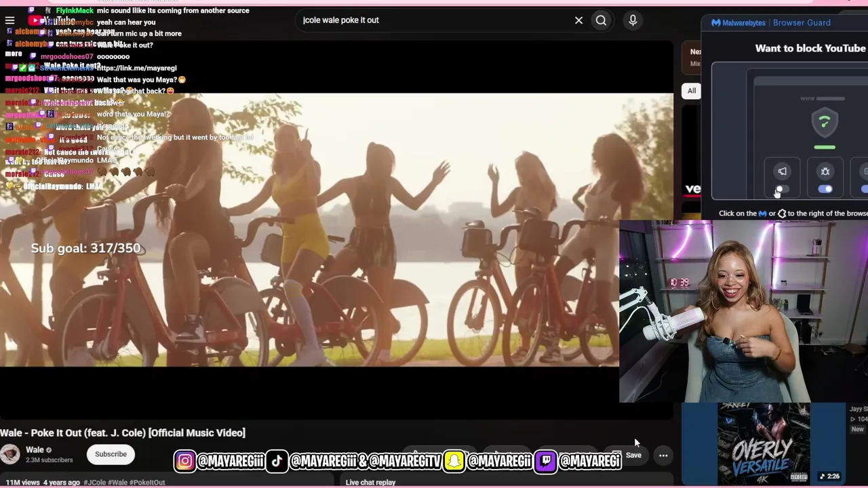Screen dimensions: 868x488
Task: Open the #Wale hashtag link
Action: (x=118, y=483)
